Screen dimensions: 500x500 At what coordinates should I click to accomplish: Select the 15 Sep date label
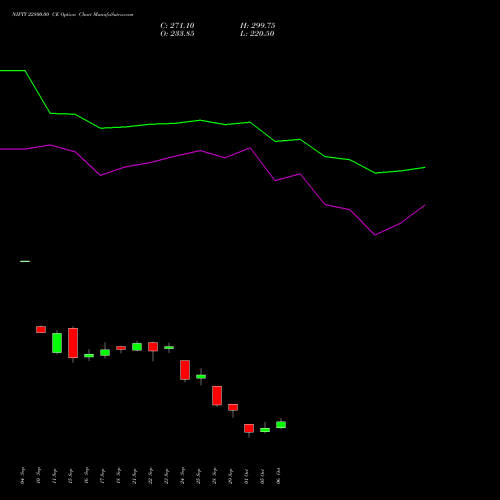click(70, 476)
